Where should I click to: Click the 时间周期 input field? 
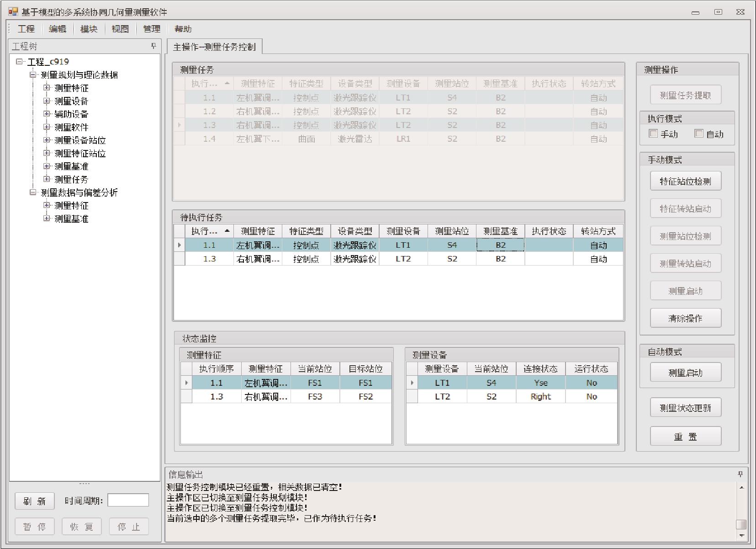click(x=128, y=500)
